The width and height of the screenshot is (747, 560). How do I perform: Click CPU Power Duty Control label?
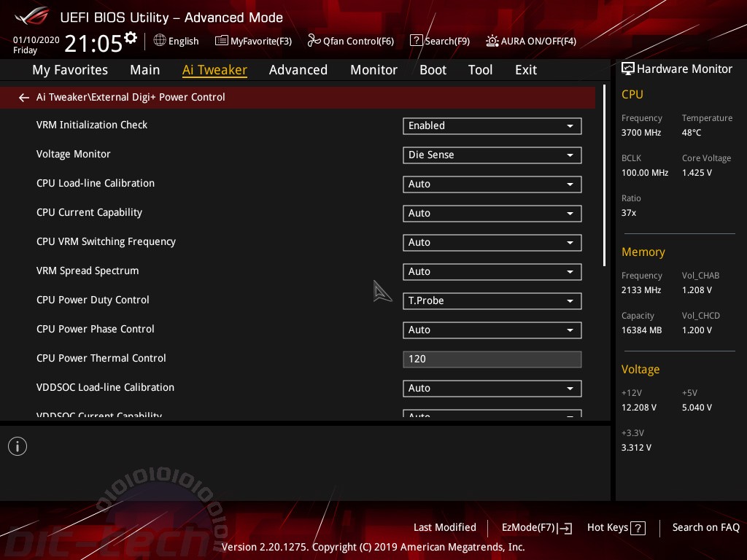pos(93,300)
